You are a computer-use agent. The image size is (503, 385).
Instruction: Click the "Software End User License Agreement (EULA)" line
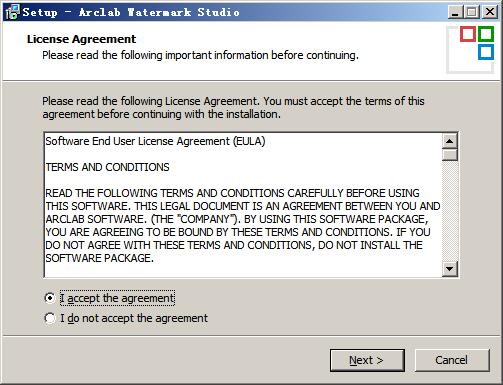[x=155, y=141]
